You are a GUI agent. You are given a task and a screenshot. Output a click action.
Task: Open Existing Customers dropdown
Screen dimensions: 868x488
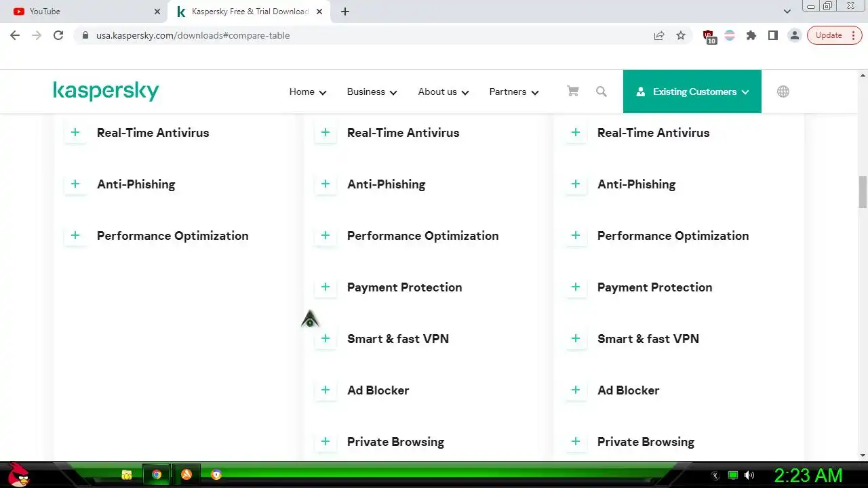point(692,91)
